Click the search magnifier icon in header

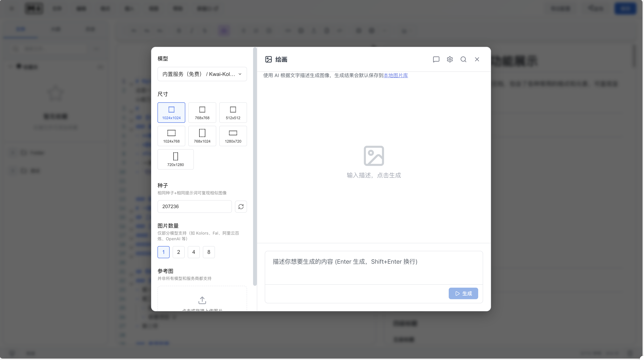(463, 59)
